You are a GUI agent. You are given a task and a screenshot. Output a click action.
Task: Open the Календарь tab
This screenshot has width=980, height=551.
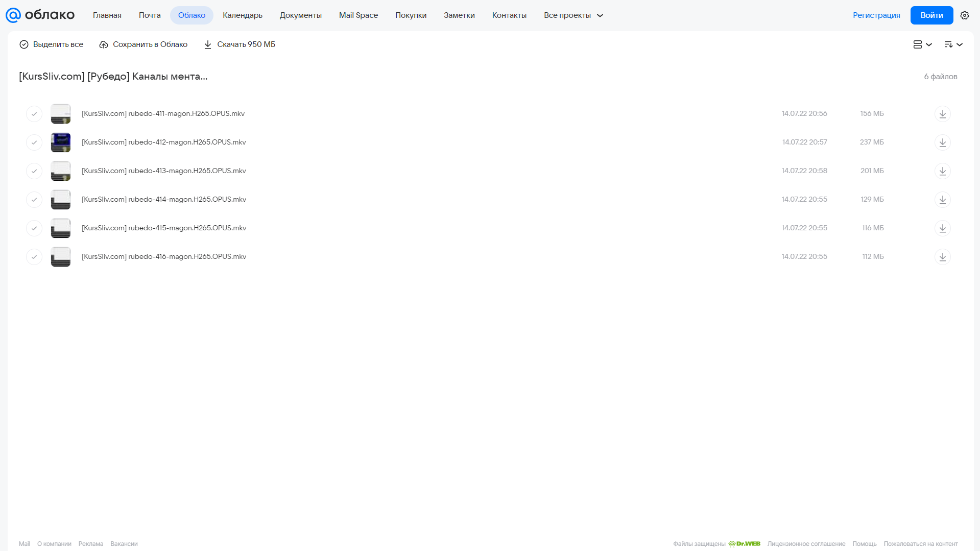(243, 15)
